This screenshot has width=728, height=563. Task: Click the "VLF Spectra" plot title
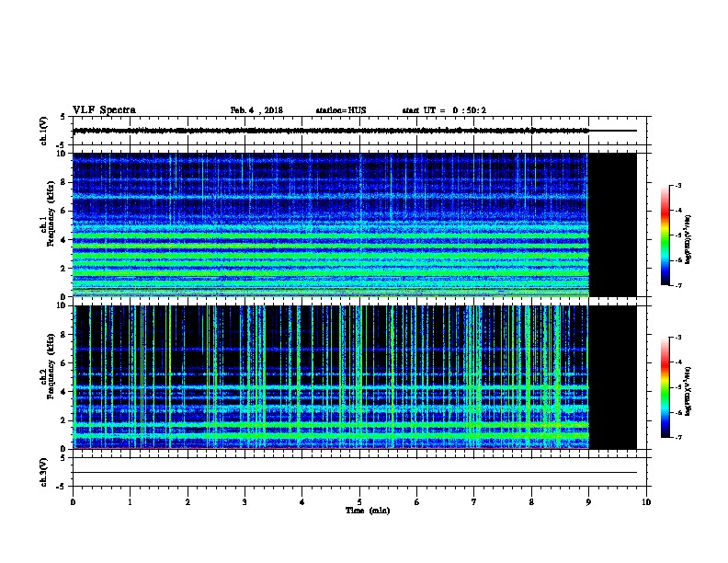point(104,110)
